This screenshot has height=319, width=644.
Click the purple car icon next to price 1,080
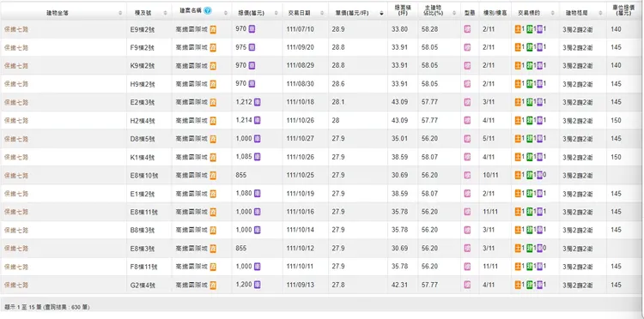pyautogui.click(x=257, y=193)
